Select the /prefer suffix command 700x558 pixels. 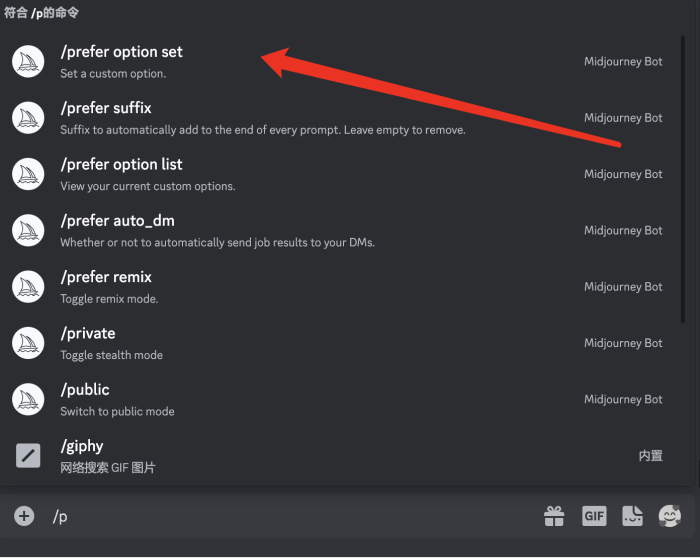tap(105, 108)
